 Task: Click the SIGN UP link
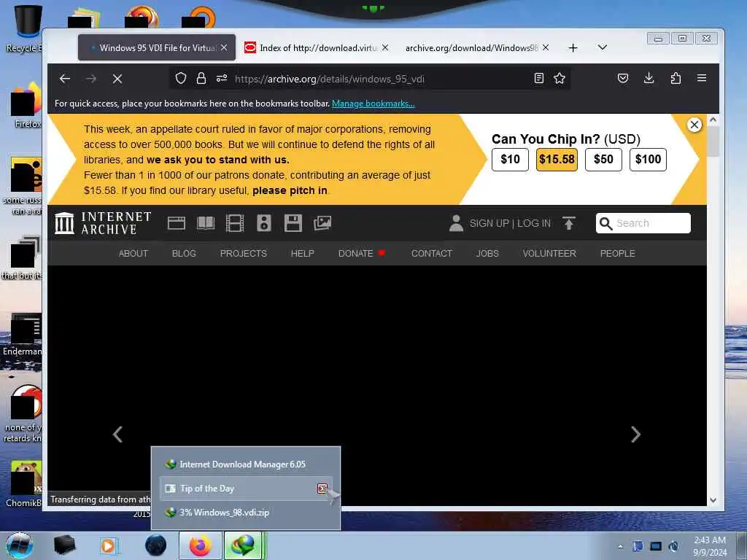coord(489,223)
